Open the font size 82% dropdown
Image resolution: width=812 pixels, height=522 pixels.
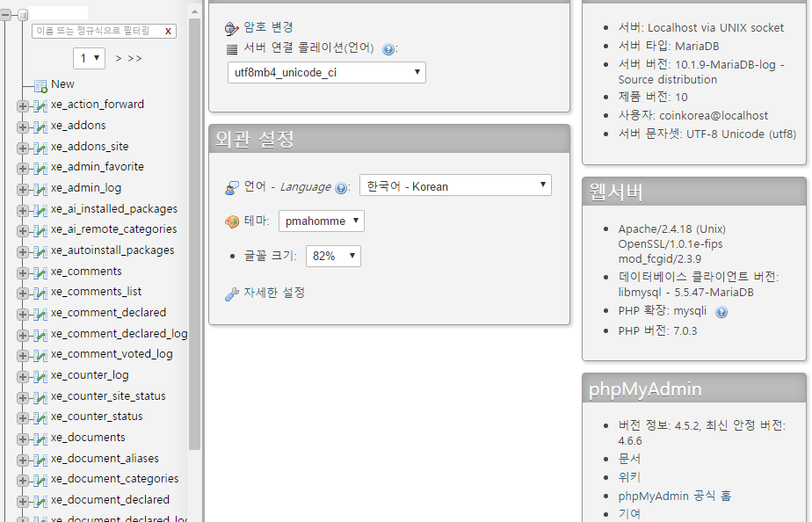333,256
